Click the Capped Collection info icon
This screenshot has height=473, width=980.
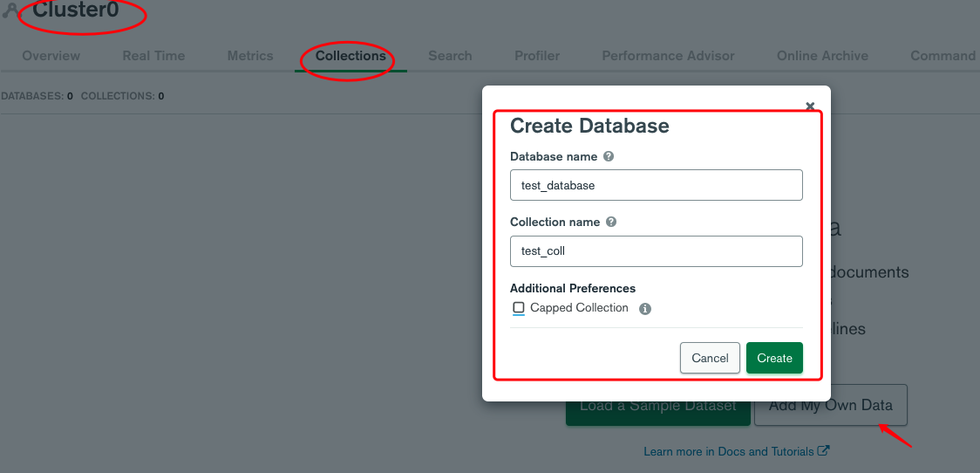tap(645, 309)
